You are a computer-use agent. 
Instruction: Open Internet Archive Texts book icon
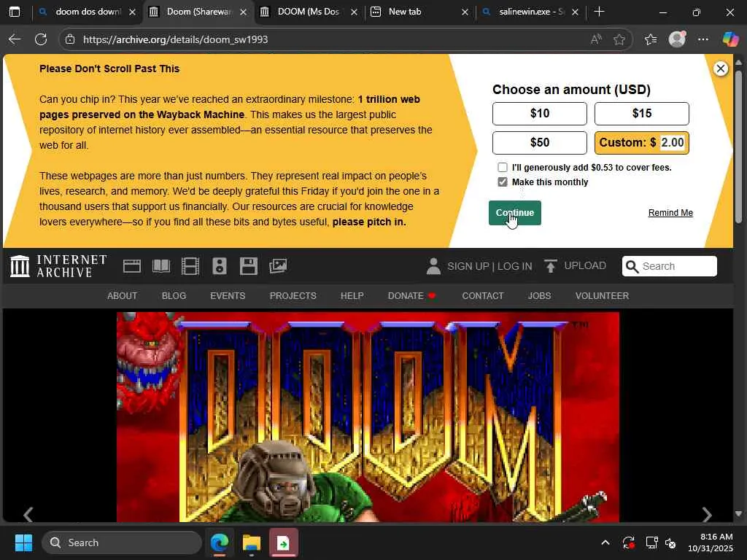pos(161,266)
